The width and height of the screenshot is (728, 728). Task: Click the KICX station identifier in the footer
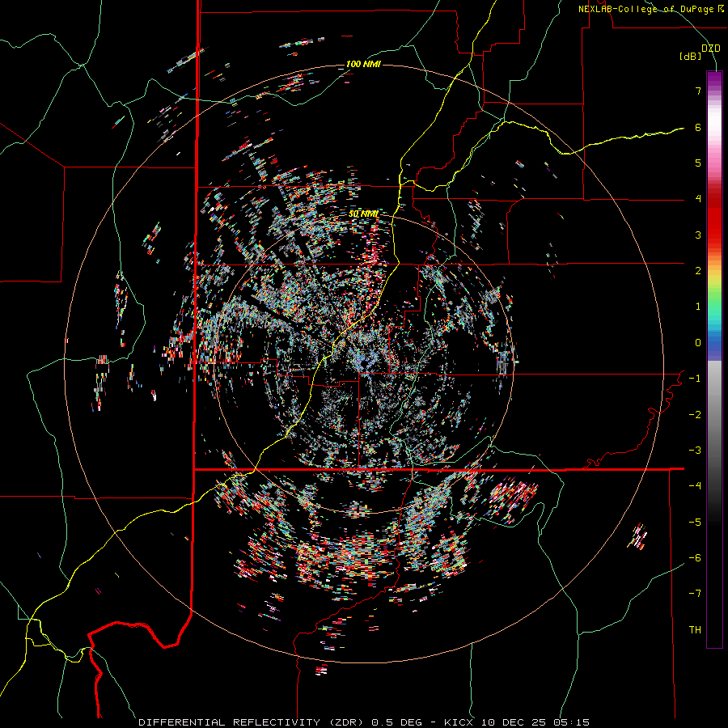click(x=459, y=722)
